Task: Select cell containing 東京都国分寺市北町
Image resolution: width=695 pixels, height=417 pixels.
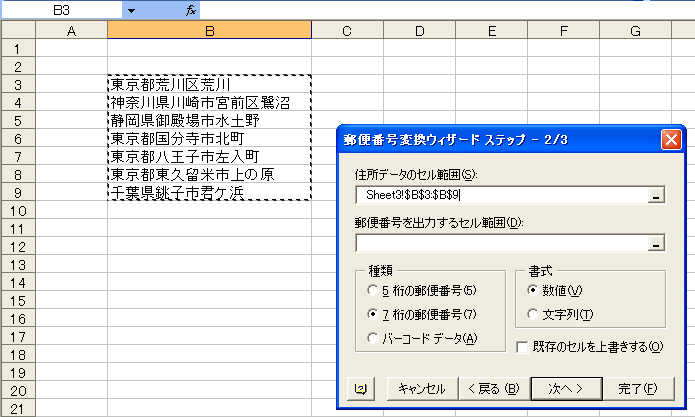Action: pos(209,138)
